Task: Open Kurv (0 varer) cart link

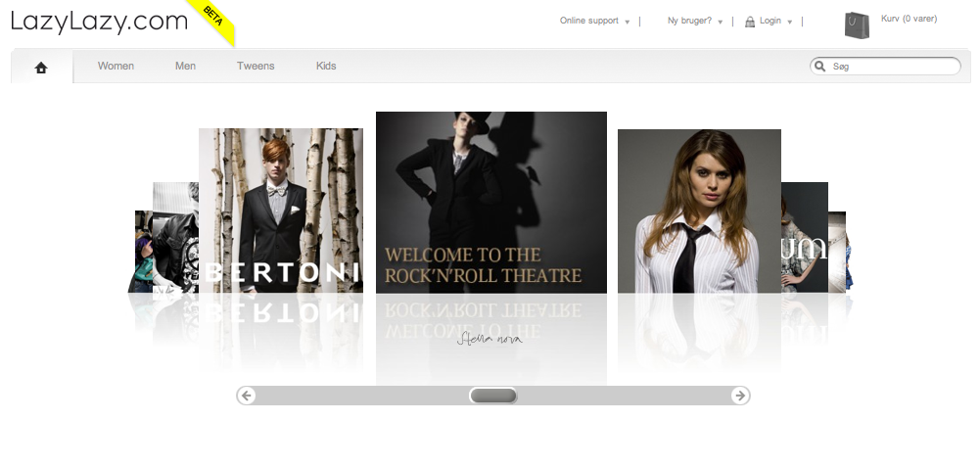Action: point(909,19)
